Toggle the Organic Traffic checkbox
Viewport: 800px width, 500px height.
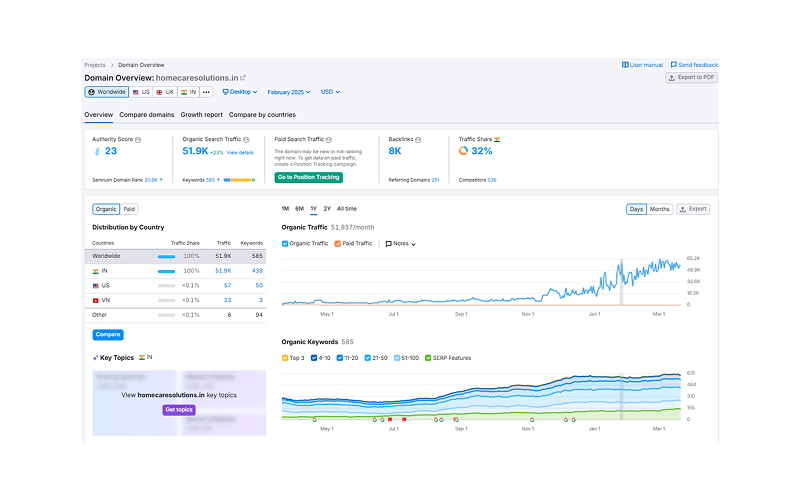click(x=285, y=243)
